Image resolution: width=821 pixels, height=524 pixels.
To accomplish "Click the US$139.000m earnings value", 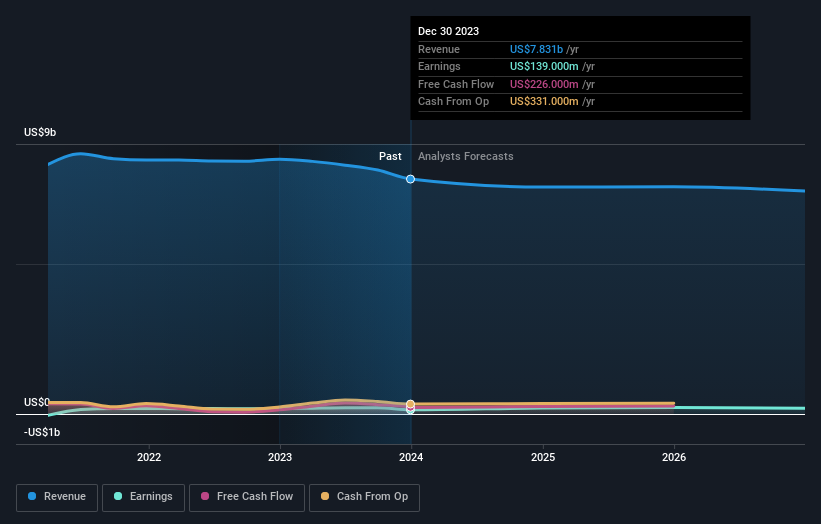I will click(x=544, y=66).
